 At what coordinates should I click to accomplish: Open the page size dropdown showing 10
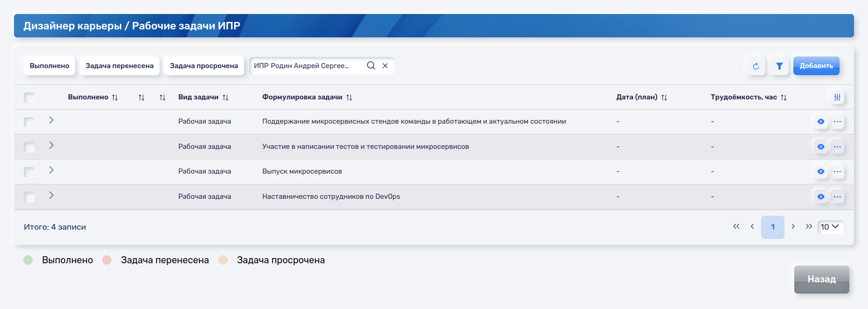pos(830,227)
